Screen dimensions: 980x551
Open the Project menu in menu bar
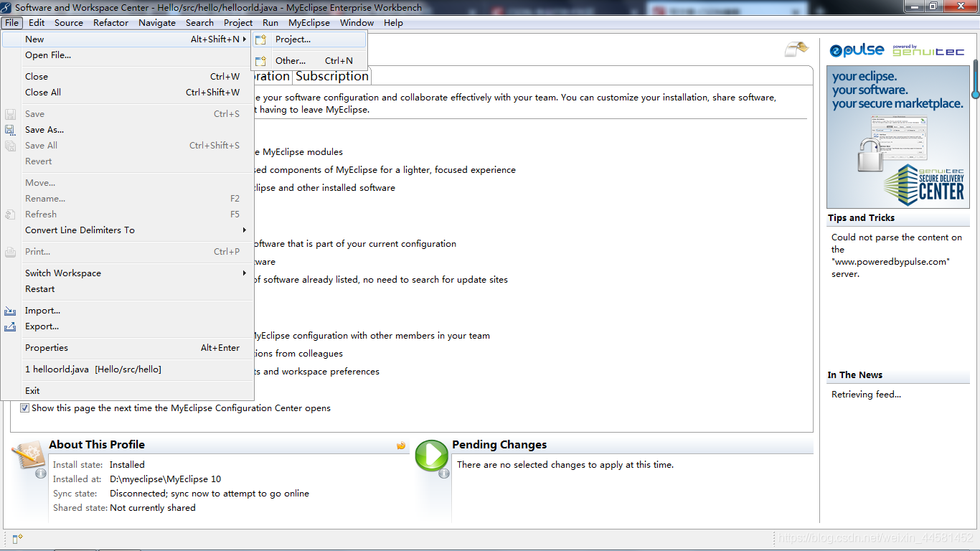tap(238, 23)
